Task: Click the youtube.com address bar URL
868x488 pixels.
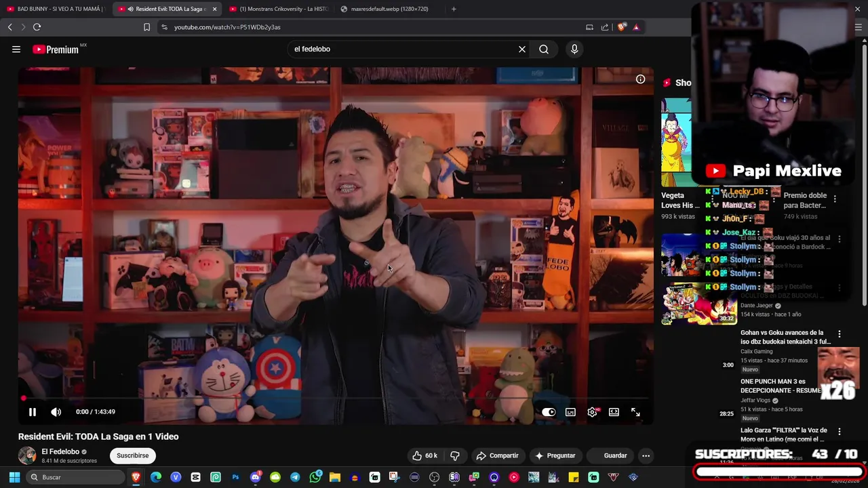Action: coord(227,27)
